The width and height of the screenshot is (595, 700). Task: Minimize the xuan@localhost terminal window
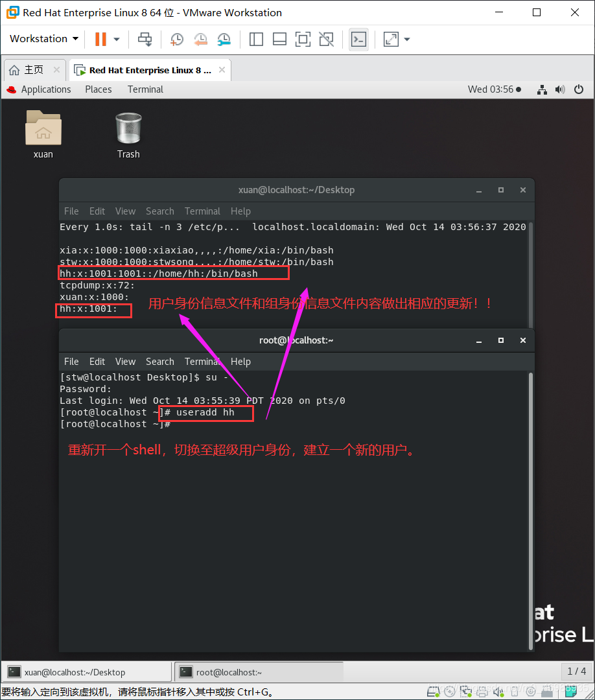click(x=479, y=190)
